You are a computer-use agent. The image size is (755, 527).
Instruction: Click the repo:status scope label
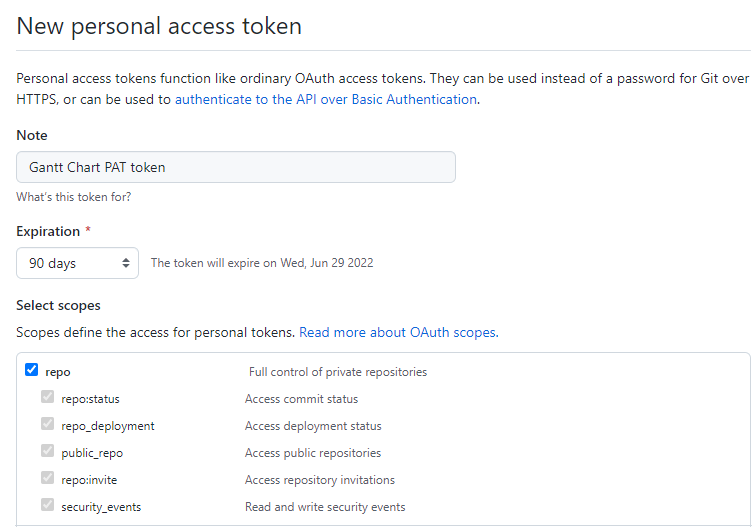pyautogui.click(x=90, y=399)
